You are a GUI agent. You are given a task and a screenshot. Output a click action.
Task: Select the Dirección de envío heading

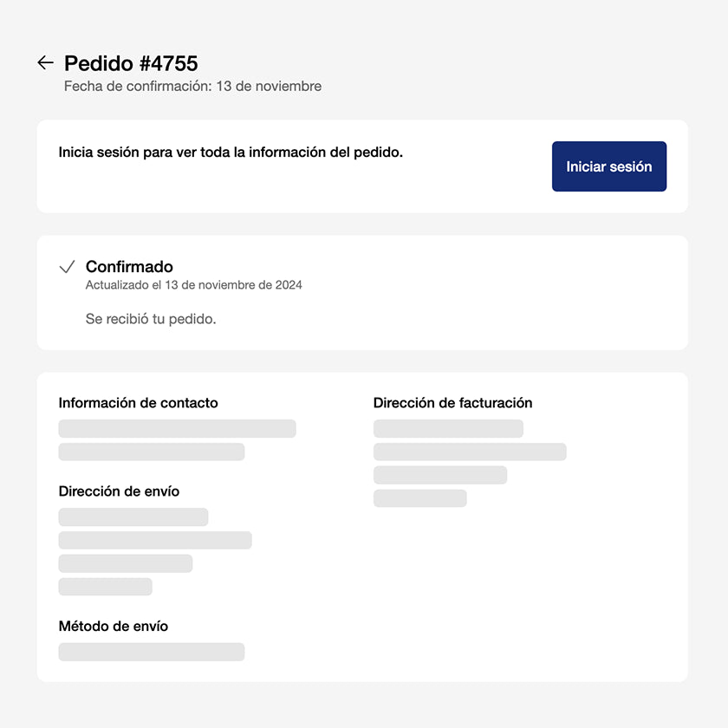(x=119, y=491)
